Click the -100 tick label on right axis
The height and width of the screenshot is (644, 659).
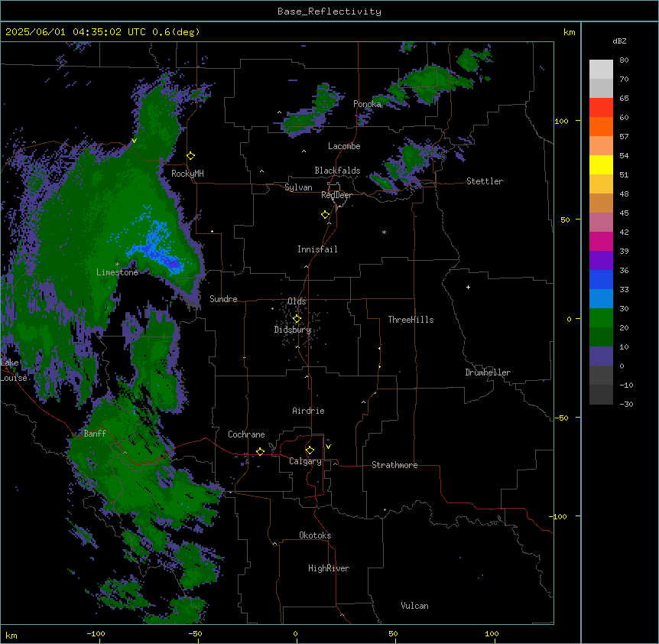click(x=559, y=516)
